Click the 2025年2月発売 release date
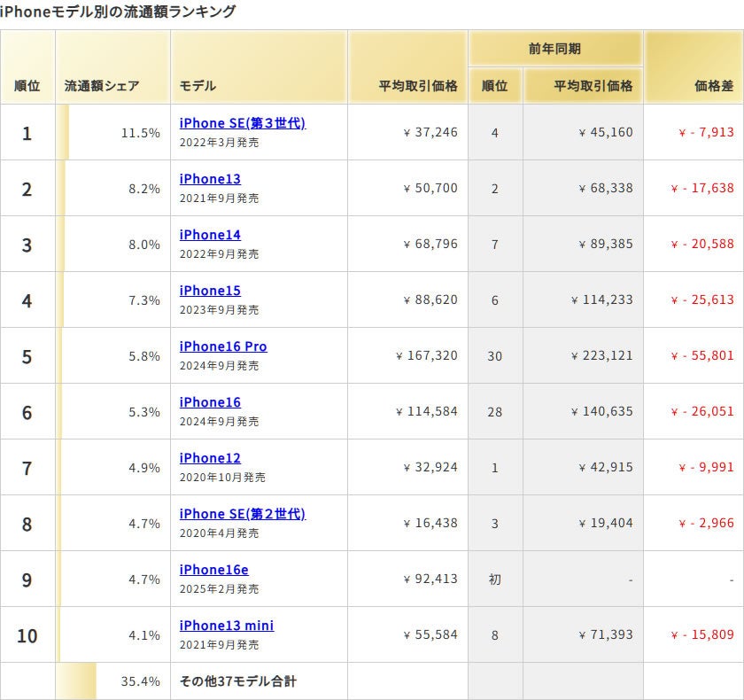Viewport: 744px width, 700px height. tap(219, 589)
